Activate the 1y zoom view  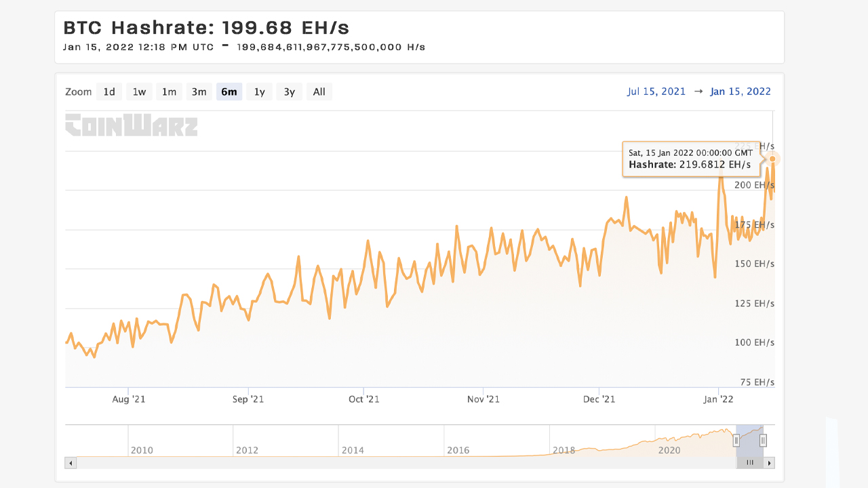259,91
